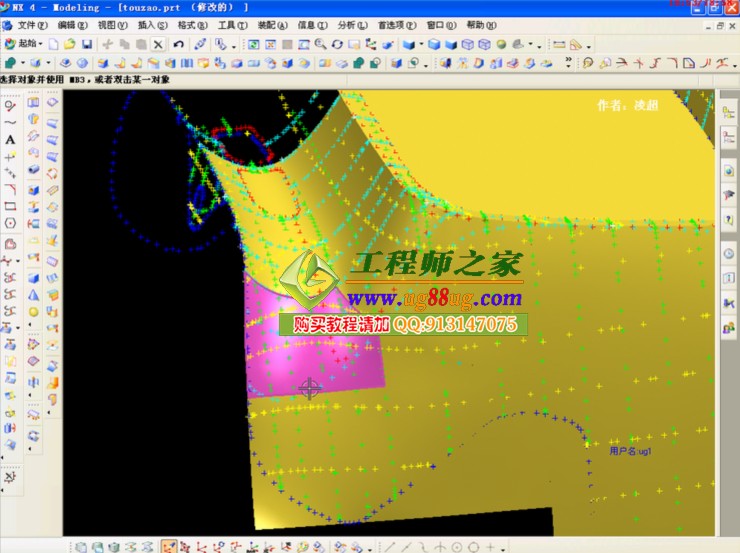Click the zoom magnifier icon
Image resolution: width=740 pixels, height=553 pixels.
(320, 44)
